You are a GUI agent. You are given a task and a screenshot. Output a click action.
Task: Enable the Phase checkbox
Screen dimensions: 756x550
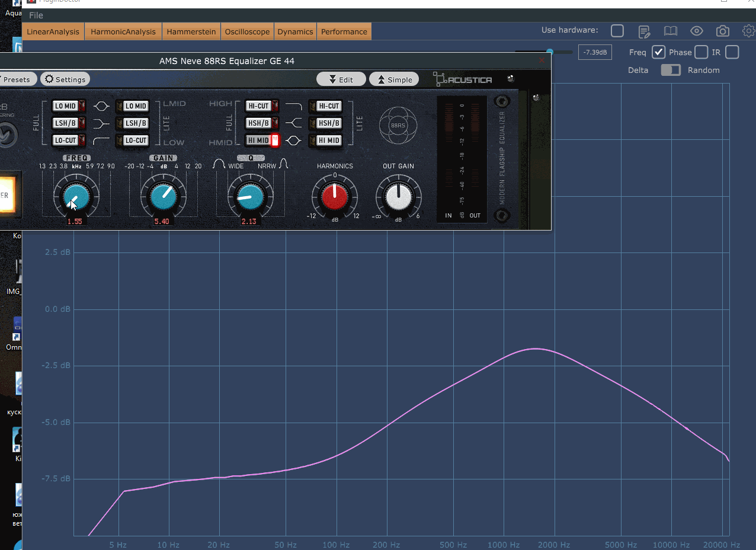click(x=701, y=52)
